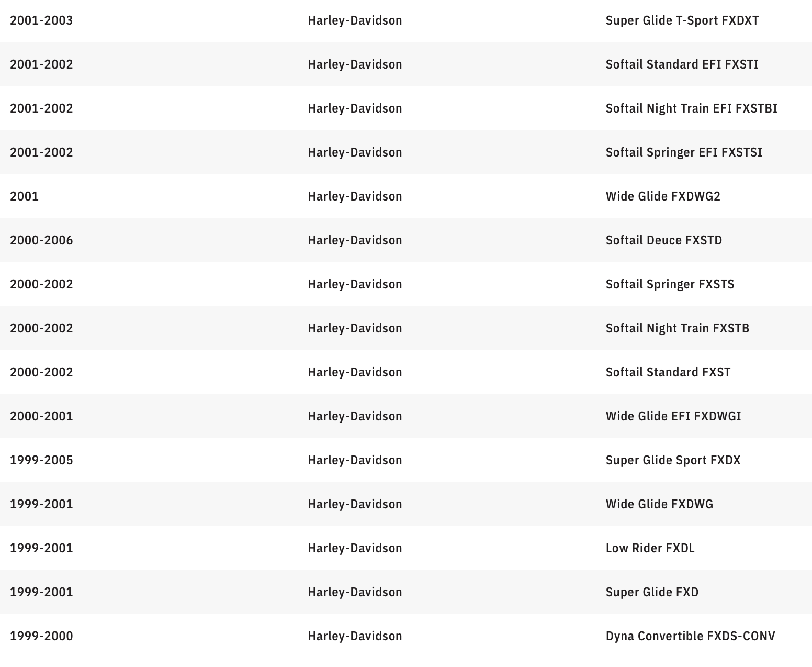Click the 2001-2003 year range cell

pos(41,20)
